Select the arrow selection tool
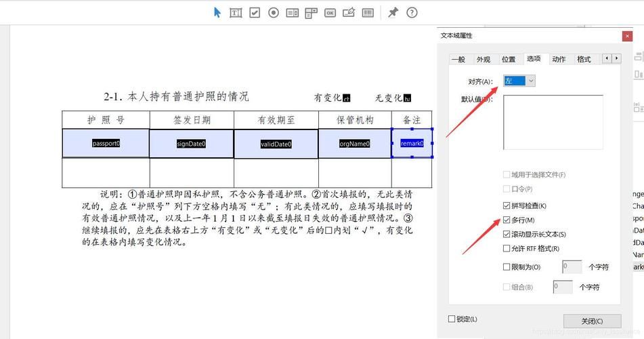 (217, 13)
